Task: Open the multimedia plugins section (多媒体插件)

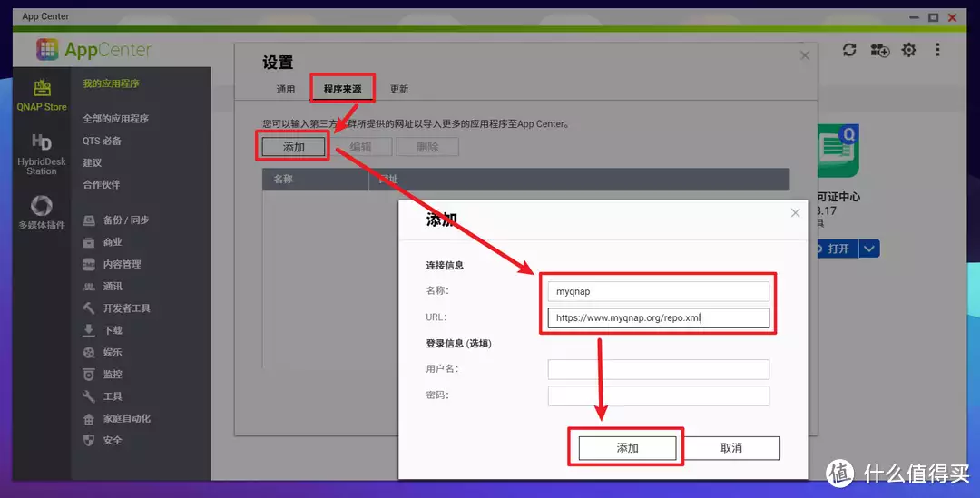Action: click(x=42, y=212)
